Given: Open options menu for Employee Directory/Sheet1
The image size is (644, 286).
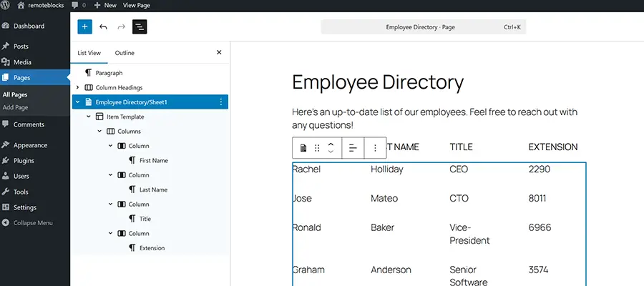Looking at the screenshot, I should (x=220, y=102).
